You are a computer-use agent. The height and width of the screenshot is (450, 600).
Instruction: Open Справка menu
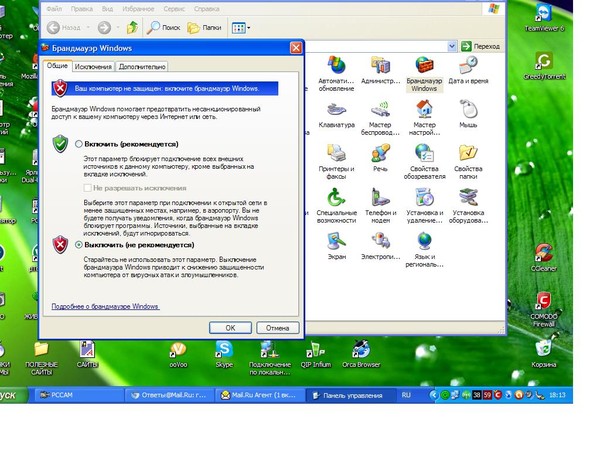tap(206, 8)
